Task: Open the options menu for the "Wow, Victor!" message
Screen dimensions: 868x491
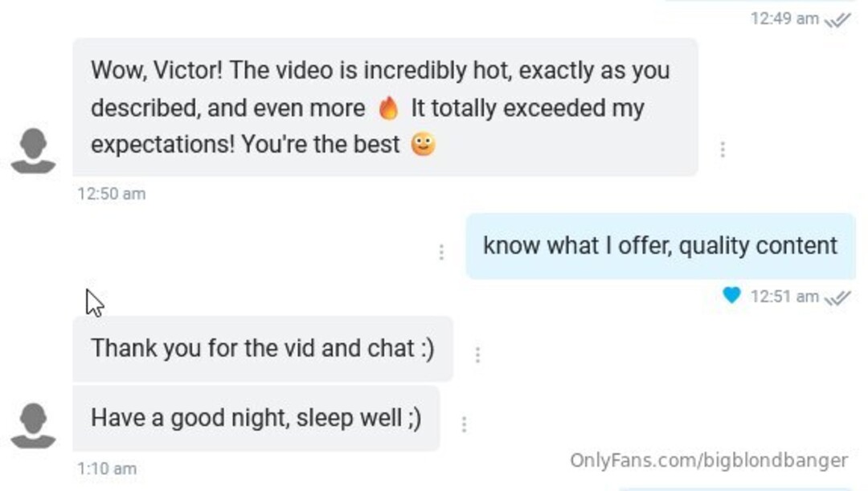Action: point(723,149)
